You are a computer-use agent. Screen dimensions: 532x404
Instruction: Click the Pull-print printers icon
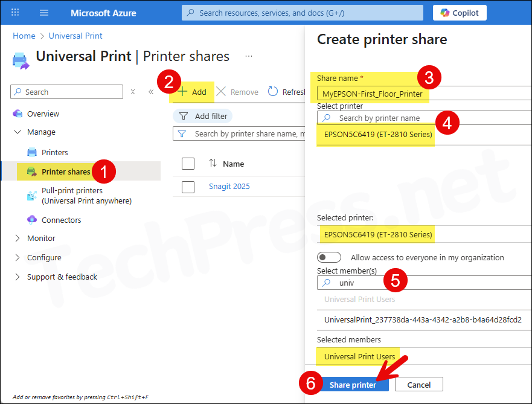(32, 196)
